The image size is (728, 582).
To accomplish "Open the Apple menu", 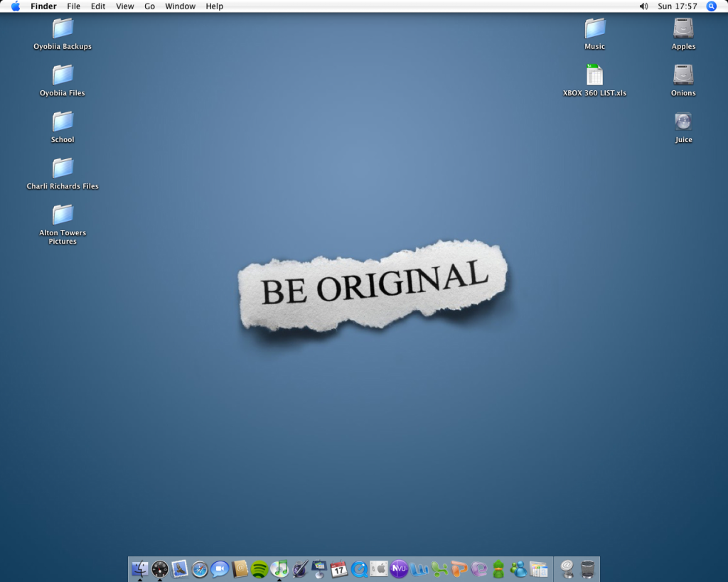I will click(16, 6).
